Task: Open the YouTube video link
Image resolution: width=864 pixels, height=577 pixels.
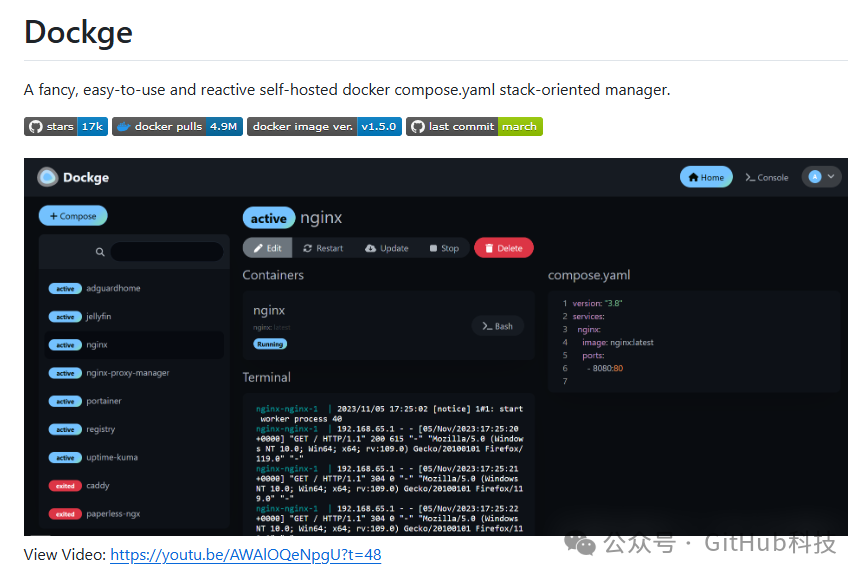Action: point(246,554)
